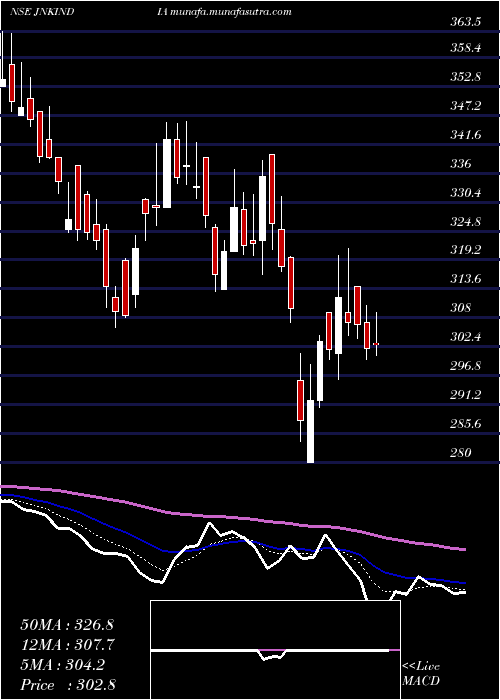This screenshot has width=500, height=700.
Task: Click the NSE JNKIND ticker label
Action: pyautogui.click(x=41, y=12)
